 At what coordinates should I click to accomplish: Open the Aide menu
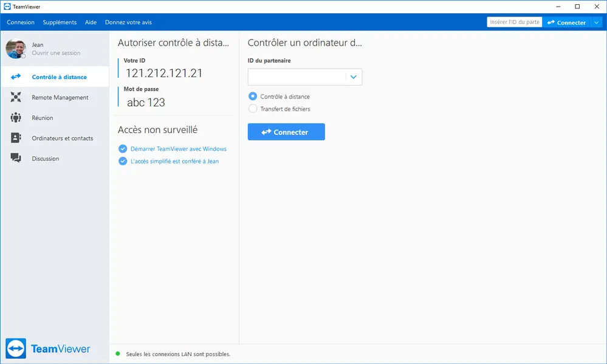(91, 22)
